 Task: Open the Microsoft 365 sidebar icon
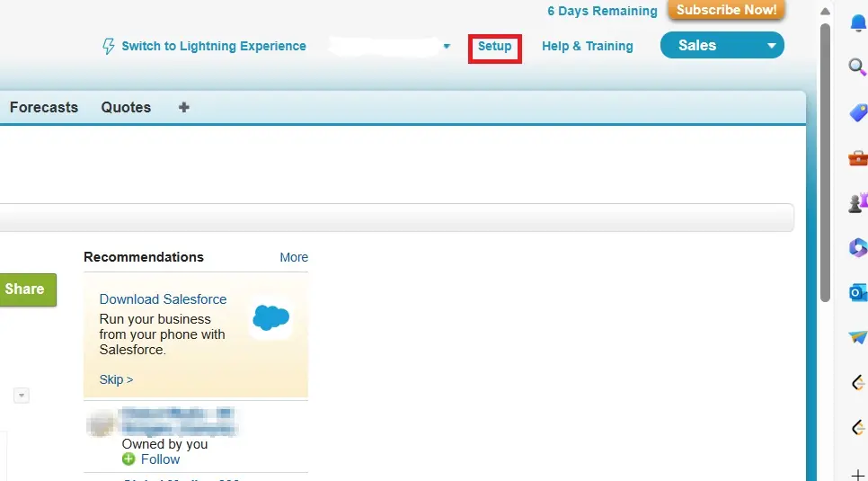(858, 247)
